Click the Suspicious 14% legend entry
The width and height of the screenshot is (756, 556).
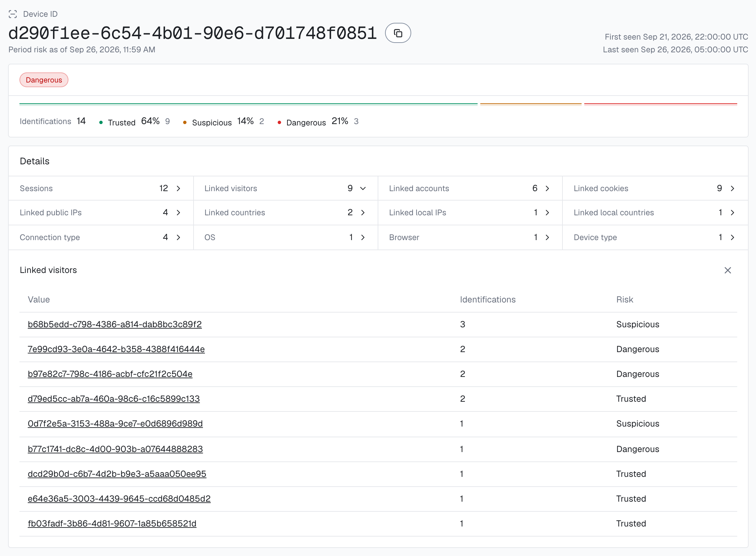tap(223, 121)
